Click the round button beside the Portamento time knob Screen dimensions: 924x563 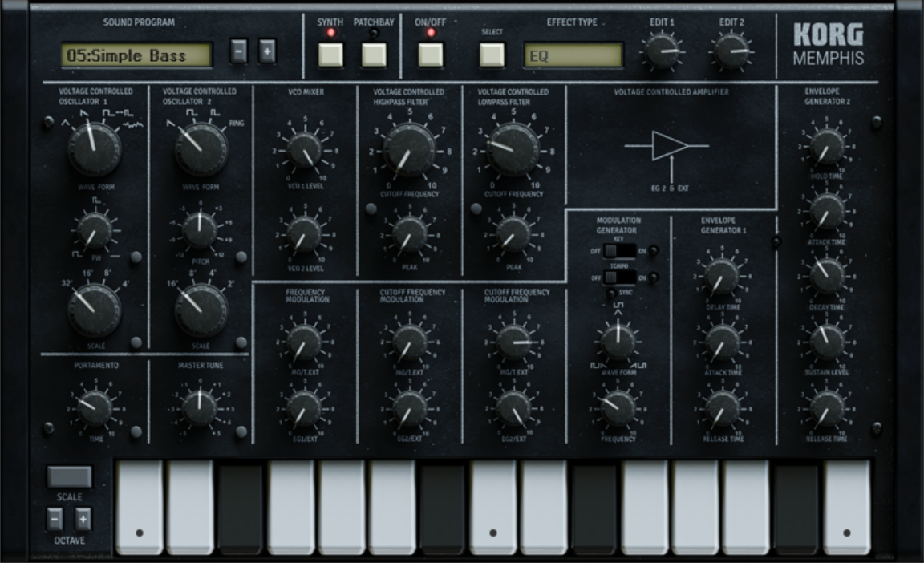[136, 431]
